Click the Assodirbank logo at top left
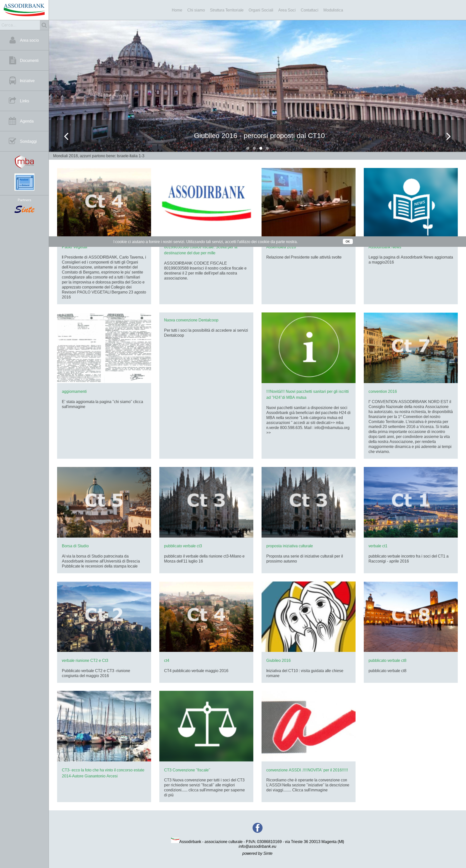The height and width of the screenshot is (868, 466). click(24, 10)
